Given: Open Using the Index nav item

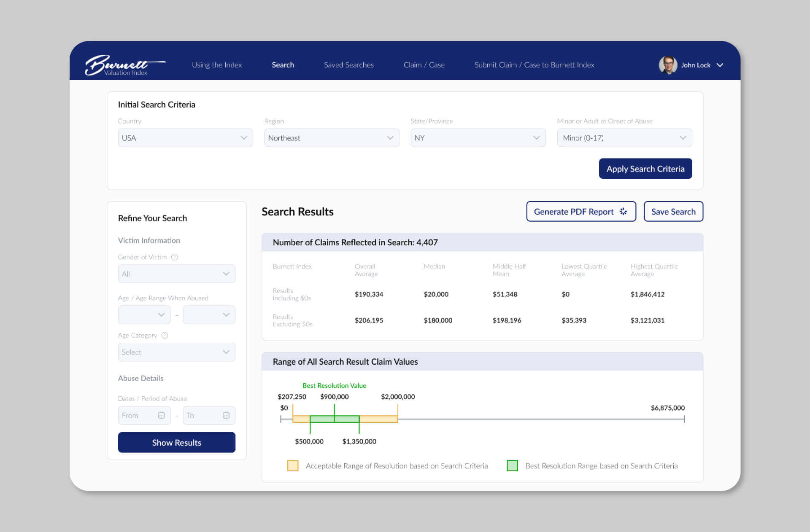Looking at the screenshot, I should coord(216,65).
